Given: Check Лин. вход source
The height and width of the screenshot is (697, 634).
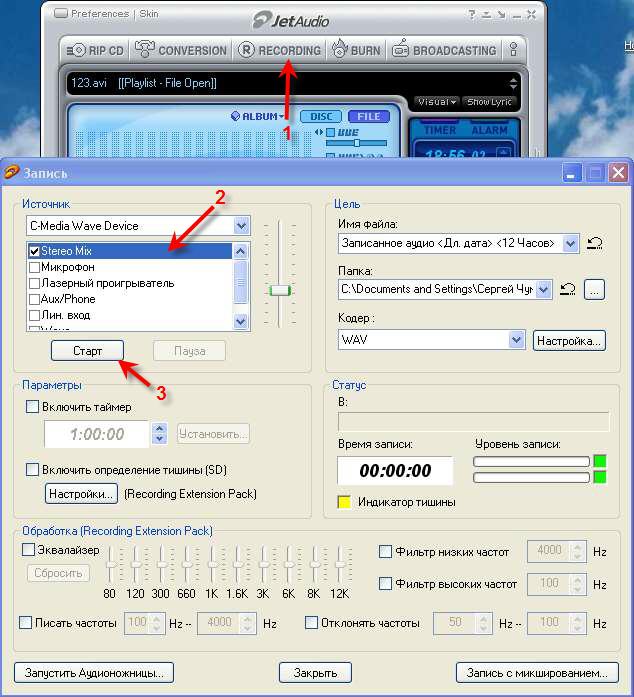Looking at the screenshot, I should pyautogui.click(x=34, y=315).
